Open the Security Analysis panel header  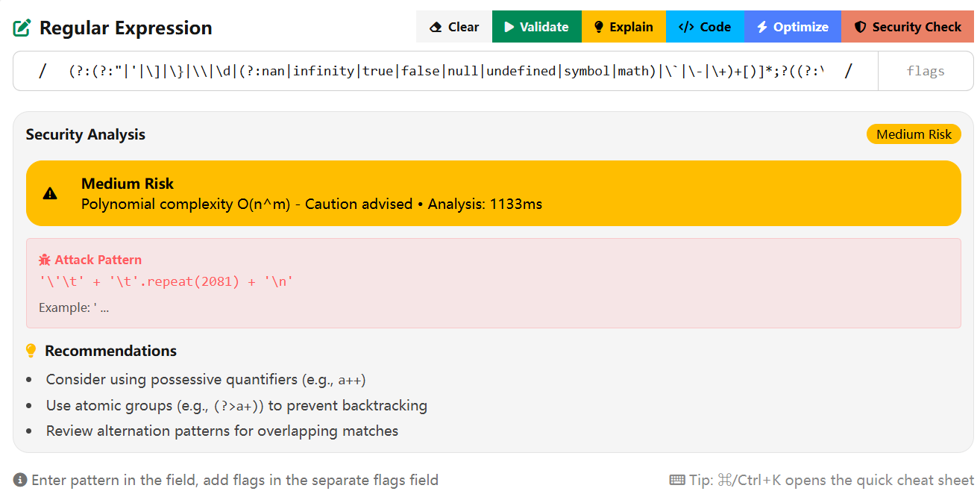tap(85, 134)
